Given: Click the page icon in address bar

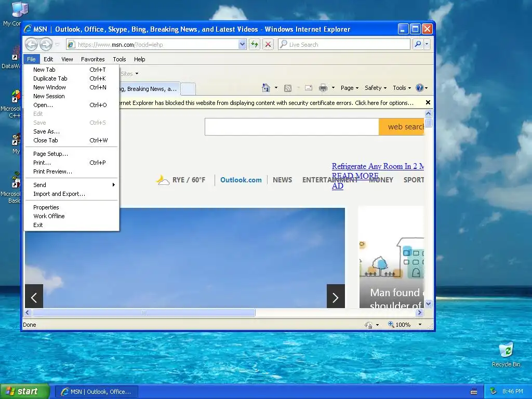Looking at the screenshot, I should (x=71, y=45).
